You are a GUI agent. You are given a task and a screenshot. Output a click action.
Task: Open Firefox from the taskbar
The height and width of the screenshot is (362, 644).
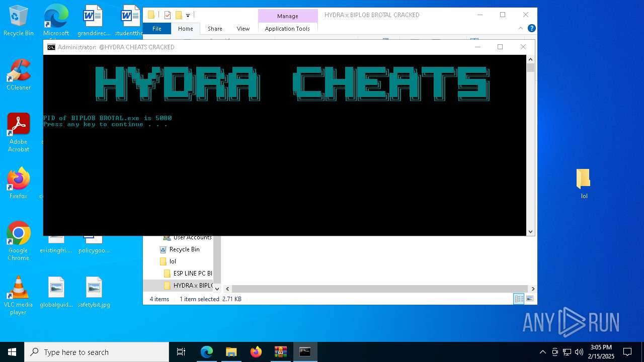pyautogui.click(x=256, y=352)
